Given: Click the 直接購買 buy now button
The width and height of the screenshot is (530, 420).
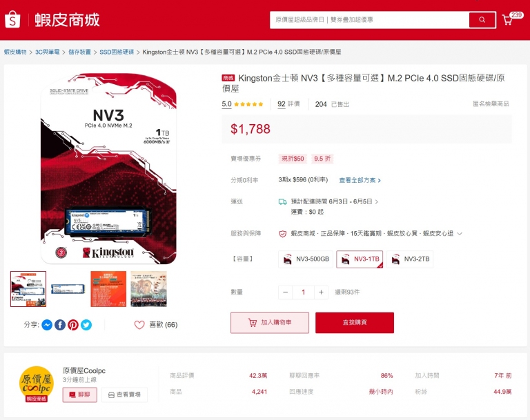Looking at the screenshot, I should point(355,323).
